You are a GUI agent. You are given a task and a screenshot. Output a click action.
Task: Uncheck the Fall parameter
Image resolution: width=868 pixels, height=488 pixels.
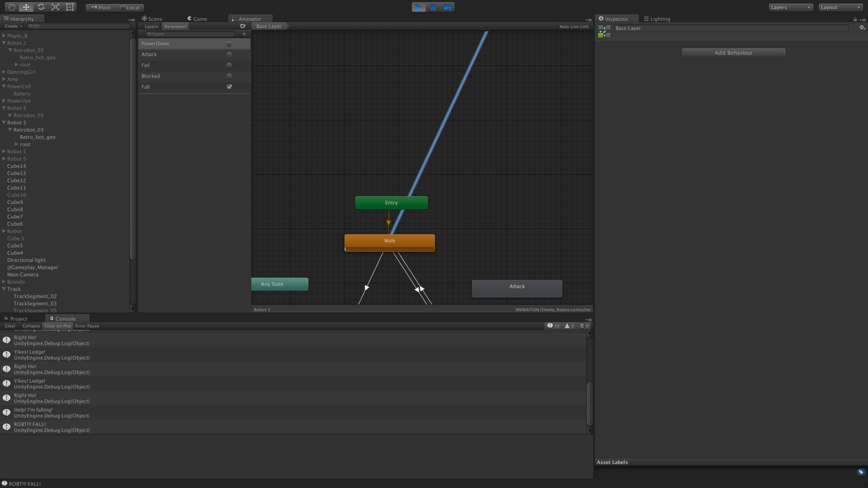[x=229, y=87]
